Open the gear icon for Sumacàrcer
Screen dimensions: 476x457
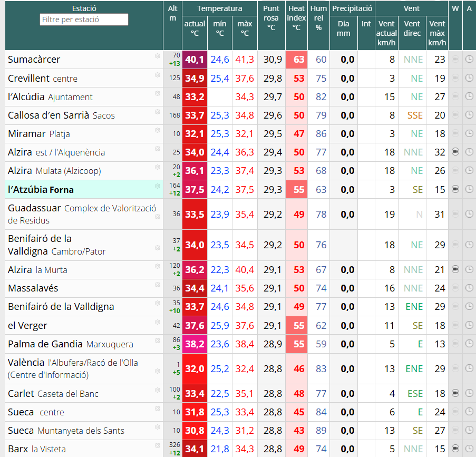pos(158,55)
